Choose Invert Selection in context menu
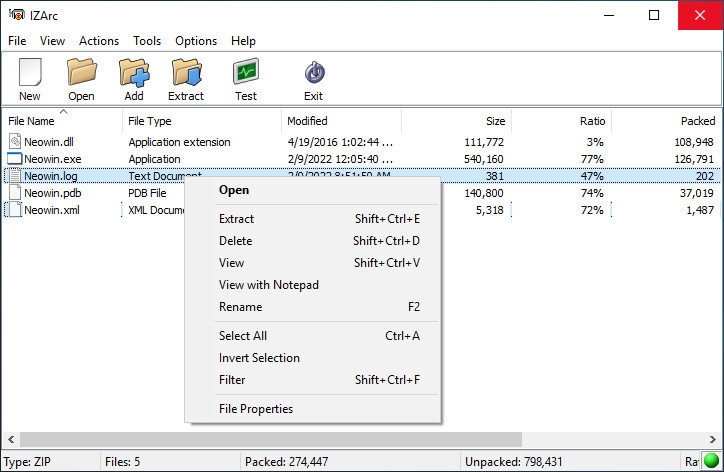 [259, 357]
